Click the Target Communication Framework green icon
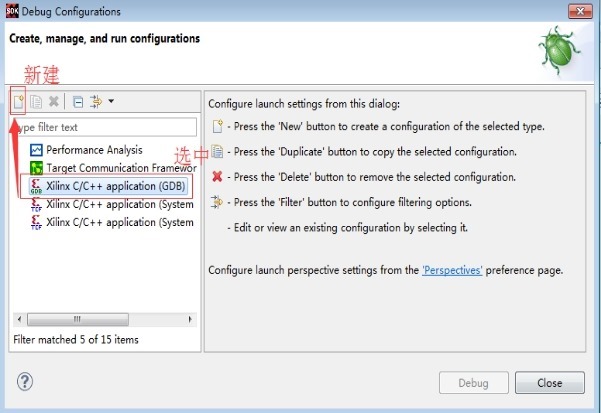The image size is (601, 413). pyautogui.click(x=36, y=168)
